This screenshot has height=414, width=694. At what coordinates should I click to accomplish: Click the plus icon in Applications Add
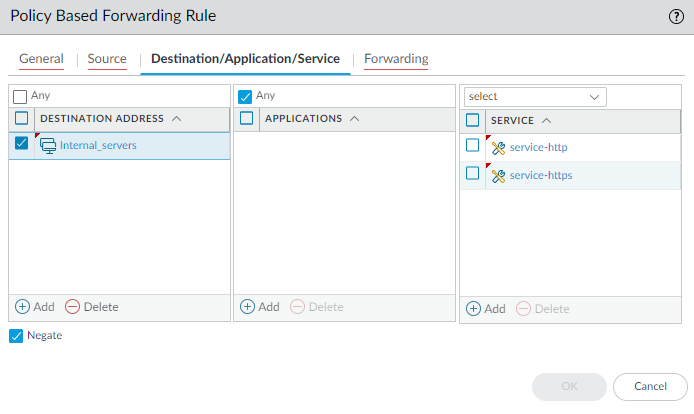point(247,306)
